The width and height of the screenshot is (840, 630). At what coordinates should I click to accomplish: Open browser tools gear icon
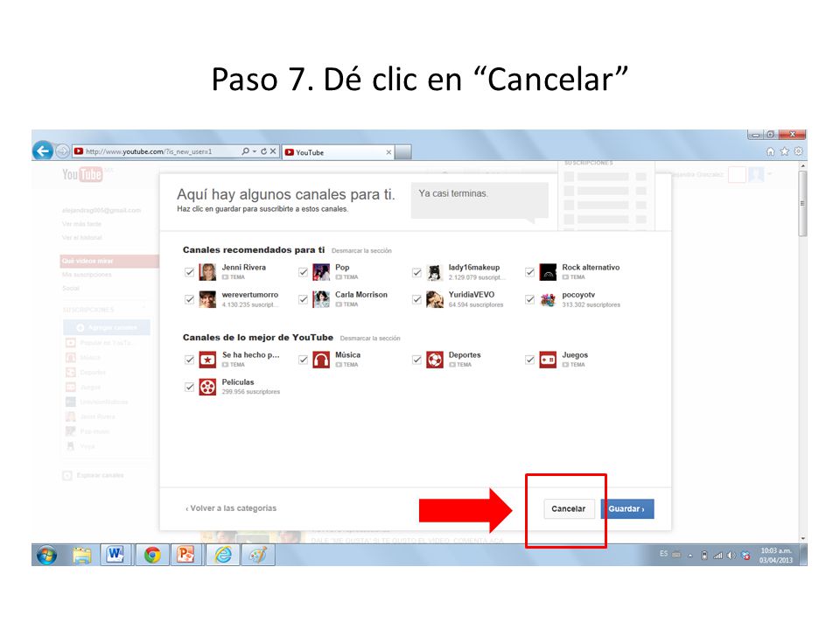pyautogui.click(x=798, y=151)
